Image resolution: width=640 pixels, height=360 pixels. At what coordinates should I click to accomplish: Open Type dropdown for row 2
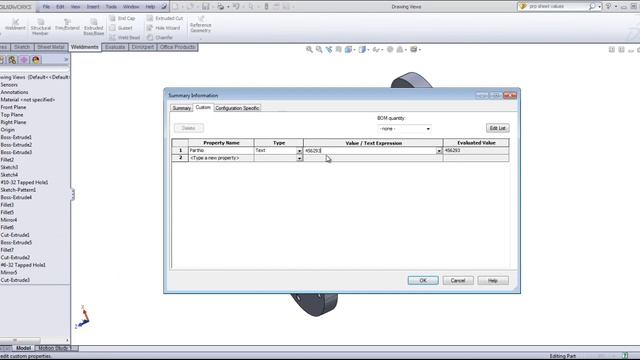299,158
